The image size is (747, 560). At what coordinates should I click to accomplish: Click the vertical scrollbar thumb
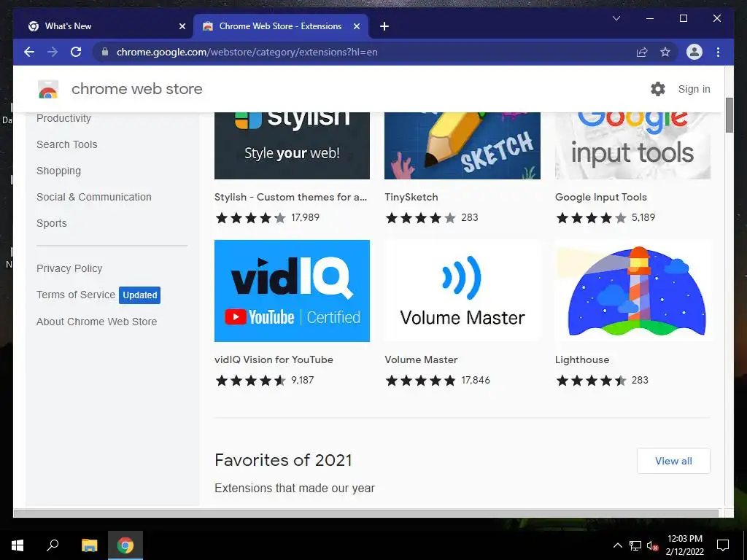pos(729,115)
